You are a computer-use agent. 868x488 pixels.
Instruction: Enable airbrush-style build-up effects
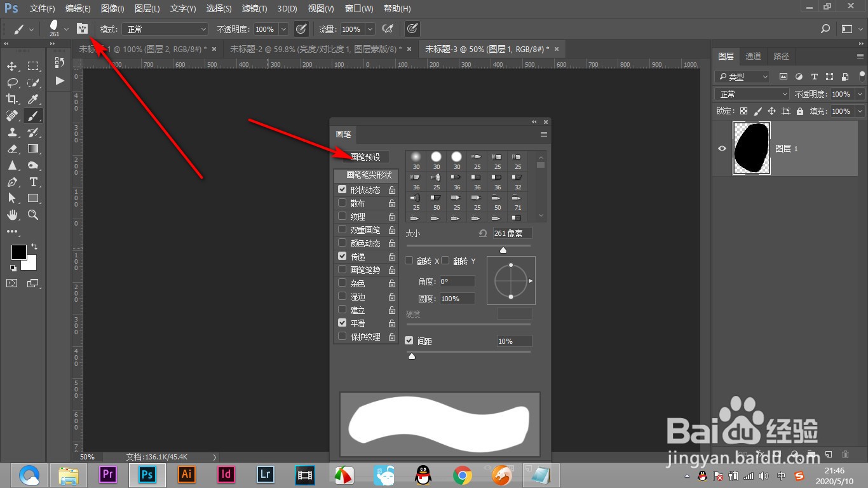(387, 29)
